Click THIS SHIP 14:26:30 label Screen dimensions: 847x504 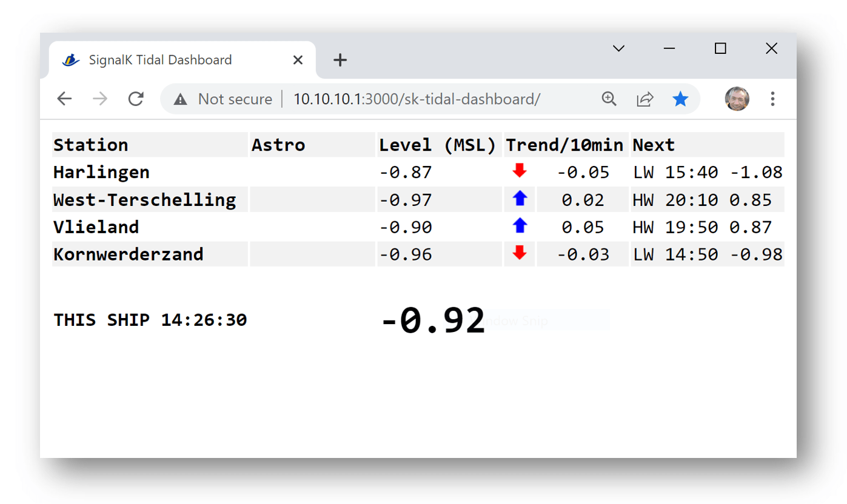pyautogui.click(x=150, y=320)
